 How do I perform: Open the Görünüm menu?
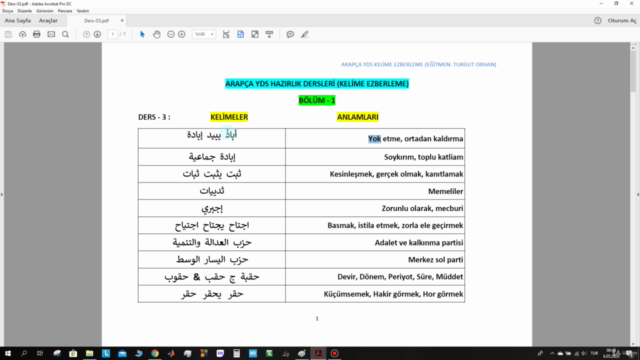[x=44, y=11]
